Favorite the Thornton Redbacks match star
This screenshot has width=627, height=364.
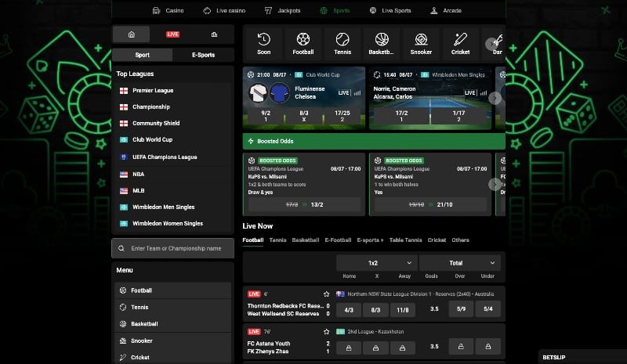coord(326,294)
